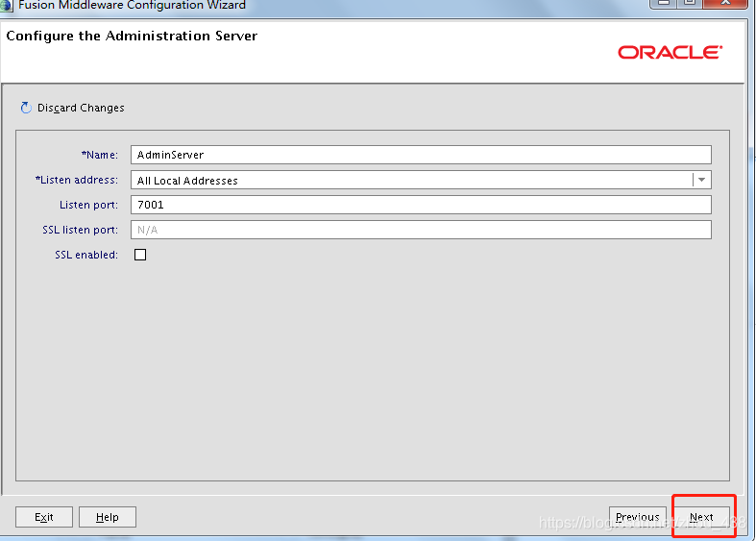This screenshot has width=756, height=541.
Task: Click the Discard Changes label
Action: pyautogui.click(x=81, y=108)
